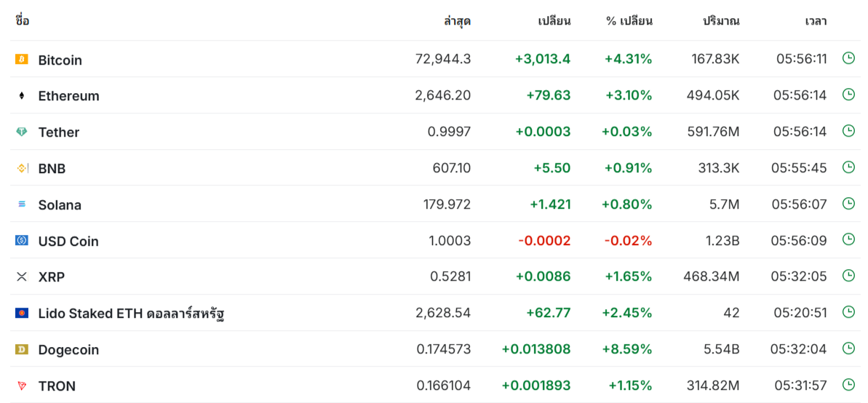Open Lido Staked ETH link
Image resolution: width=868 pixels, height=403 pixels.
point(131,314)
